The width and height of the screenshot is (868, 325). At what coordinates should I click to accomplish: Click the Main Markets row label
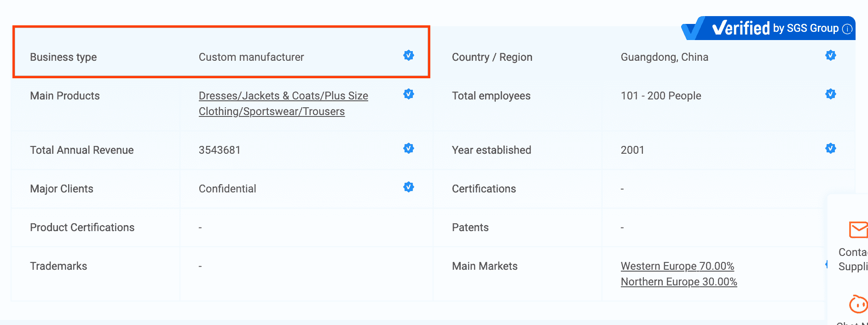[485, 266]
